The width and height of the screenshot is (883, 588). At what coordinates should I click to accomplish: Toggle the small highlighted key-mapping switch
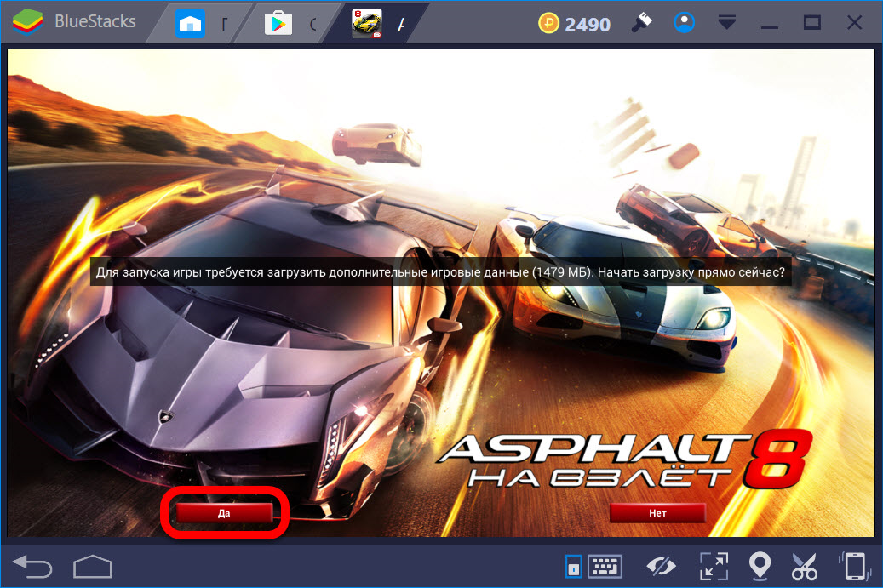(574, 566)
